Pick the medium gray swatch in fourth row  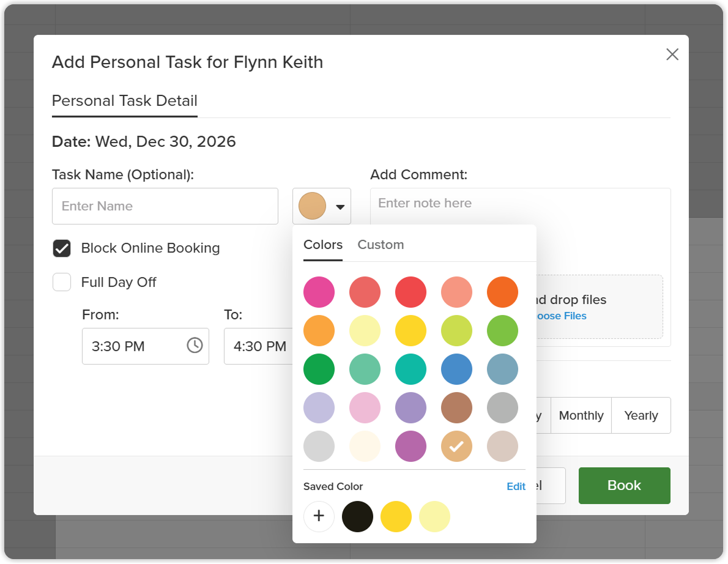pyautogui.click(x=502, y=407)
